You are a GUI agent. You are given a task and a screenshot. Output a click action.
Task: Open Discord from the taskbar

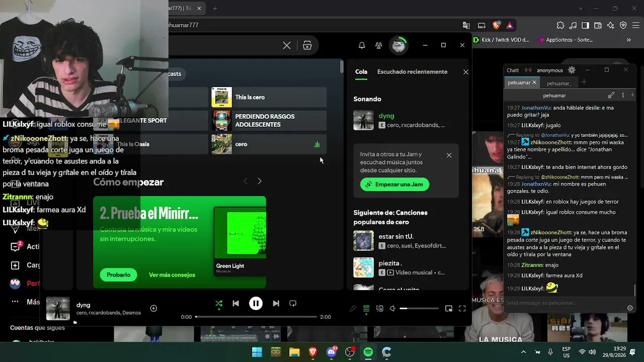(331, 352)
